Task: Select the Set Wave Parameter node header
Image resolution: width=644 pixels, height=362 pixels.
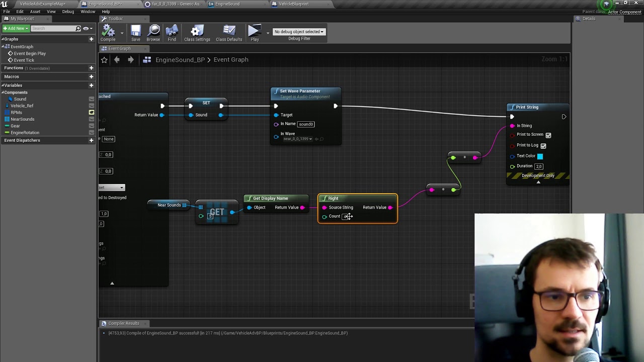Action: tap(305, 94)
